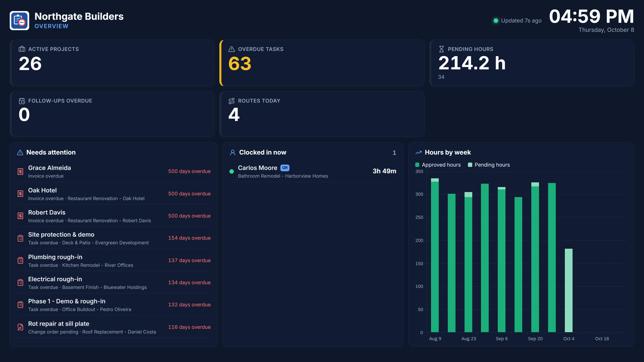
Task: Click the task clipboard icon for Site protection & demo
Action: tap(20, 238)
